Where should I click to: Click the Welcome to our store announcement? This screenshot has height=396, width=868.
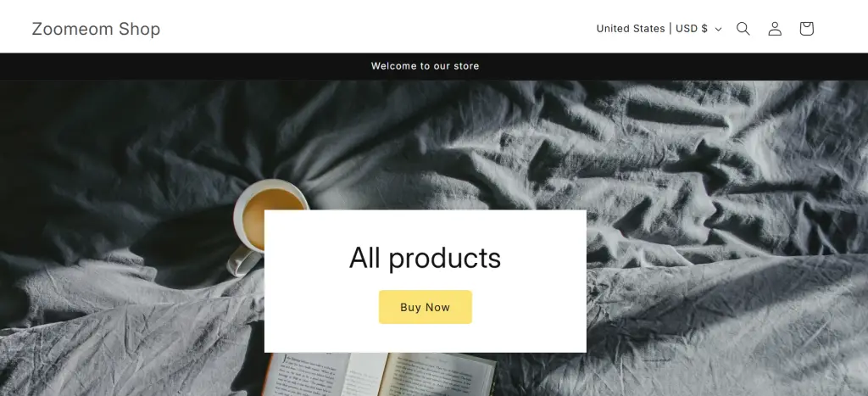click(426, 66)
